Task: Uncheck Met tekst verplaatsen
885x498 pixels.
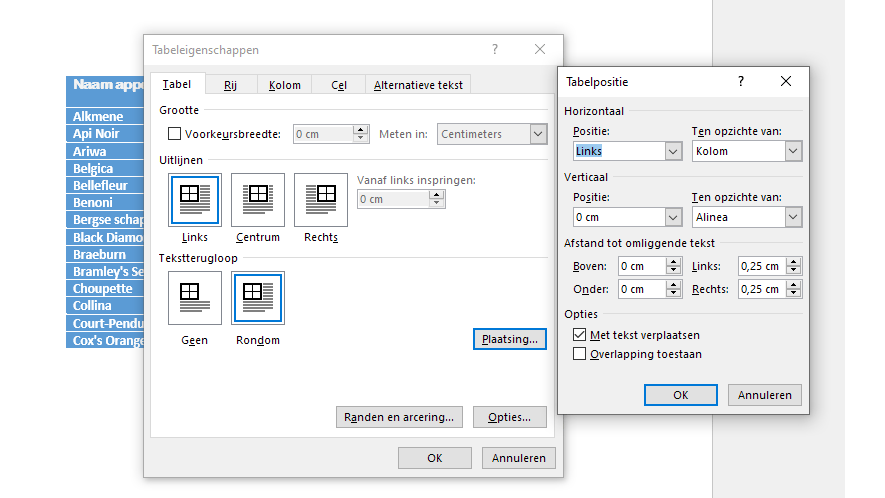Action: click(x=580, y=335)
